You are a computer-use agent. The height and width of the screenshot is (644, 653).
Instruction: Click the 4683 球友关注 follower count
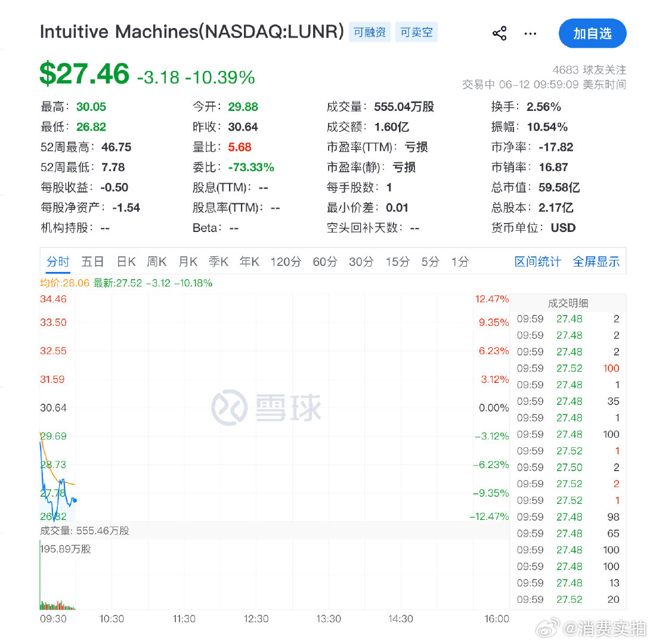coord(589,70)
